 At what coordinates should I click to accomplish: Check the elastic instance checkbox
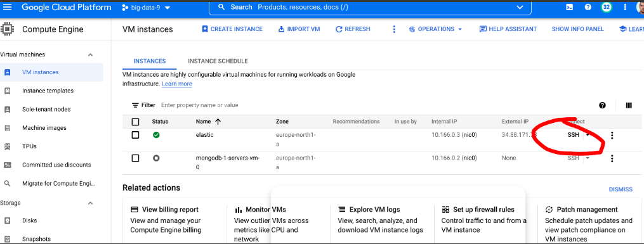coord(135,135)
